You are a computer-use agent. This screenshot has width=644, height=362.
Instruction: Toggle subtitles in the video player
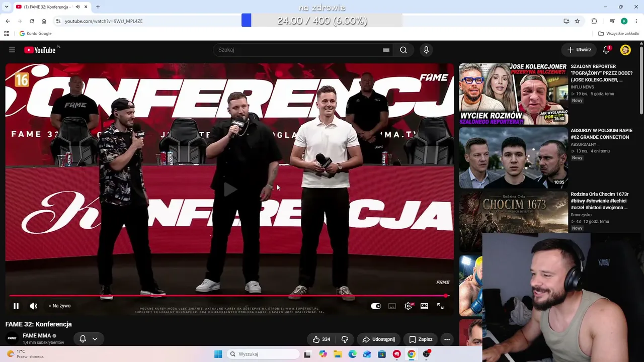(392, 306)
